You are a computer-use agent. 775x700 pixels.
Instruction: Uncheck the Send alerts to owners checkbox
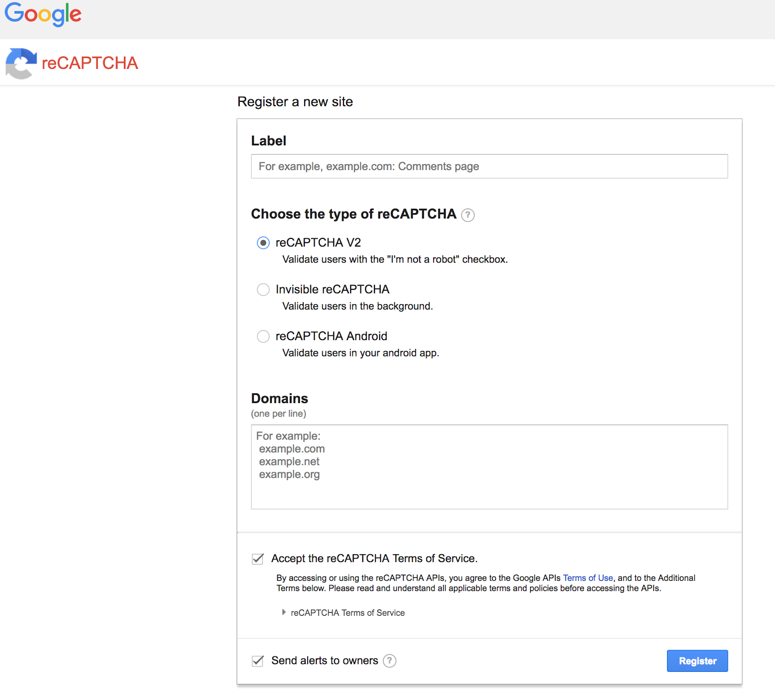(258, 661)
